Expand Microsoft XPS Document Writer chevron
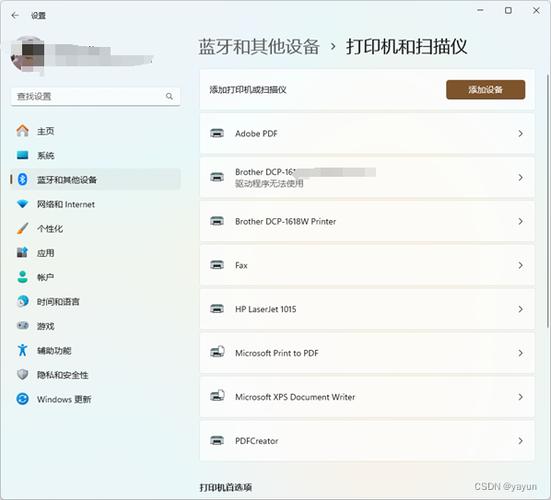 [520, 397]
